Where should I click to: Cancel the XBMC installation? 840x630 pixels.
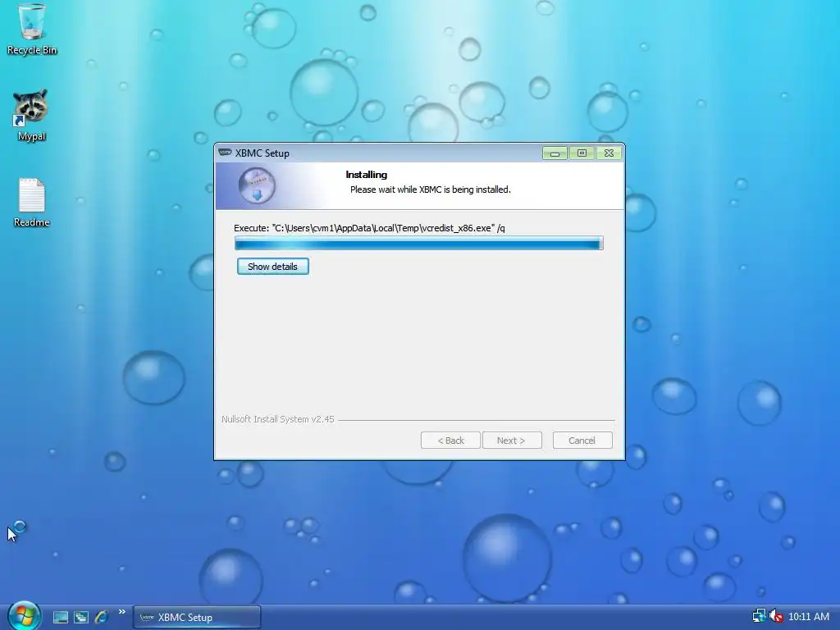[582, 441]
